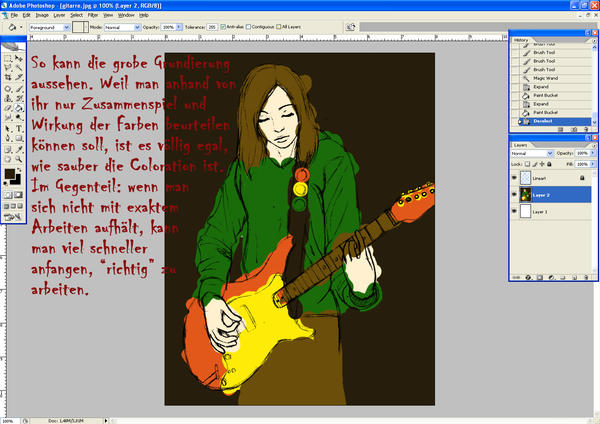The height and width of the screenshot is (424, 600).
Task: Delete layer with Layers panel trash icon
Action: 586,277
